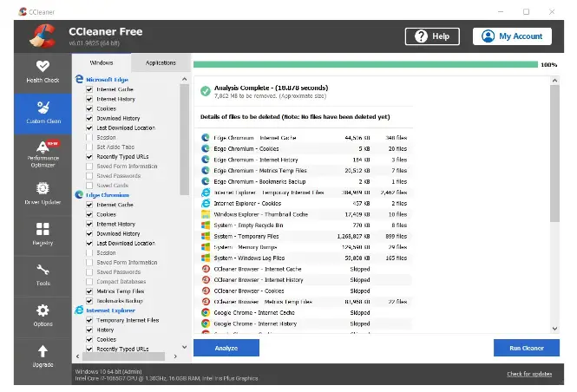Click Edge icon beside Edge Chromium - Metrics Temp Files
577x392 pixels.
tap(206, 170)
